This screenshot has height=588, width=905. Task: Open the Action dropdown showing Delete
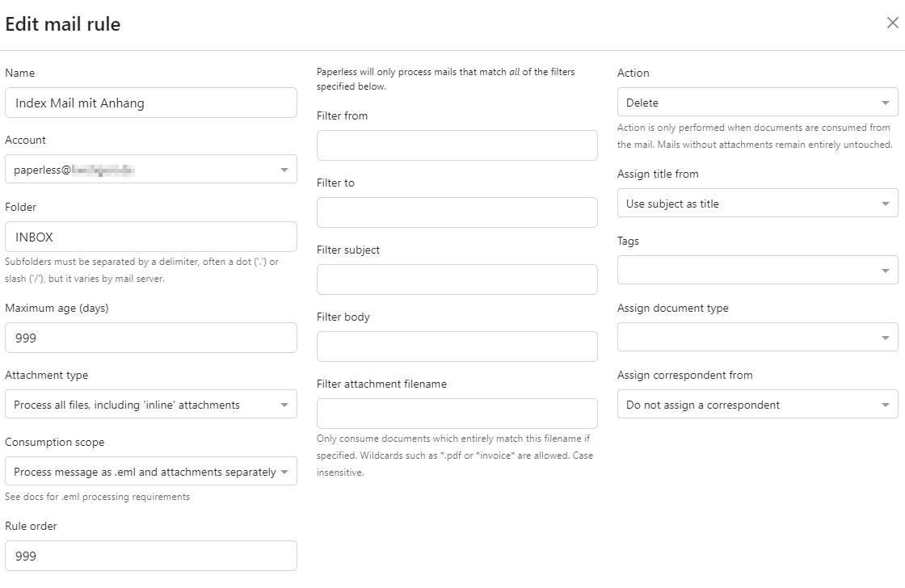click(757, 102)
